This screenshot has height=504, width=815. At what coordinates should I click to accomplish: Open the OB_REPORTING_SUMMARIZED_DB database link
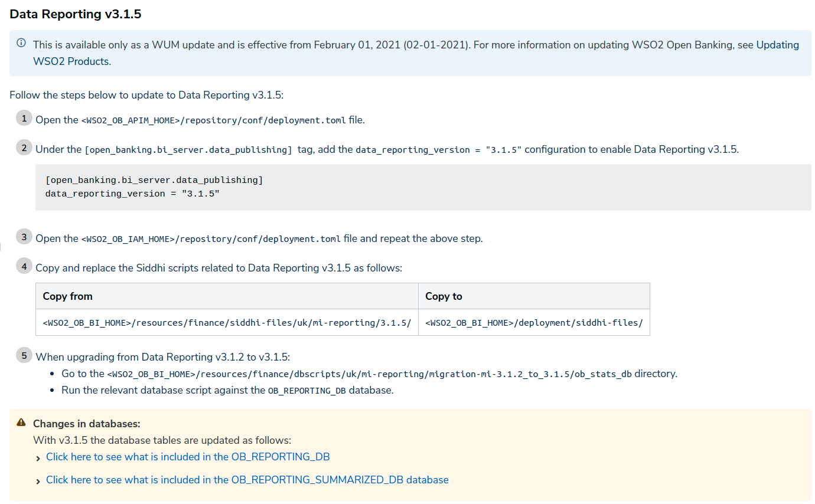pos(247,479)
